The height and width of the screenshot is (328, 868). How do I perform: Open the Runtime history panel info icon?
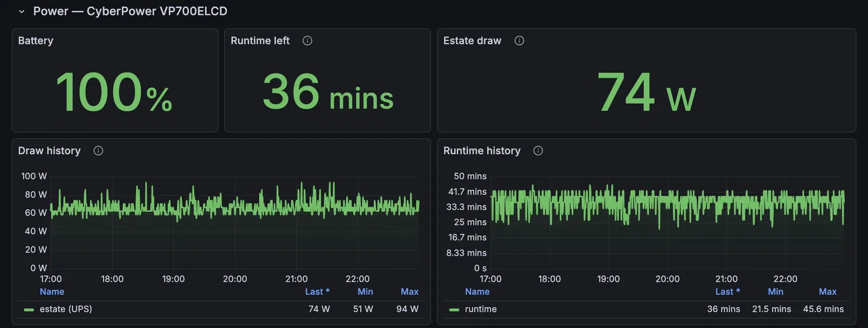538,151
